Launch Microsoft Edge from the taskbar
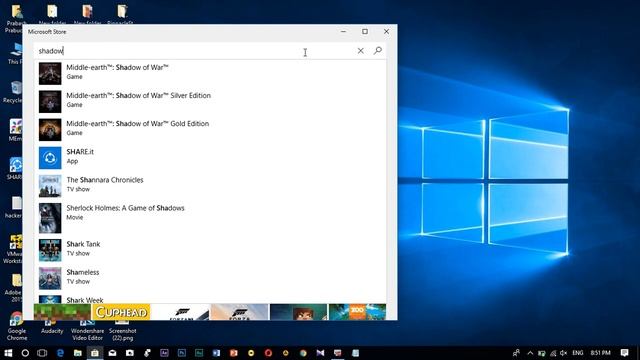 60,353
